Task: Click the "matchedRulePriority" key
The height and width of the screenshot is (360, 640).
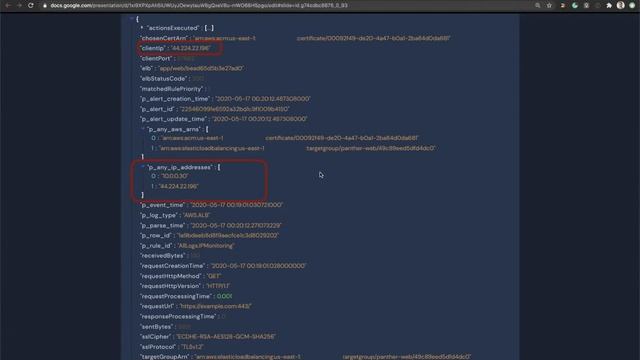Action: (x=171, y=89)
